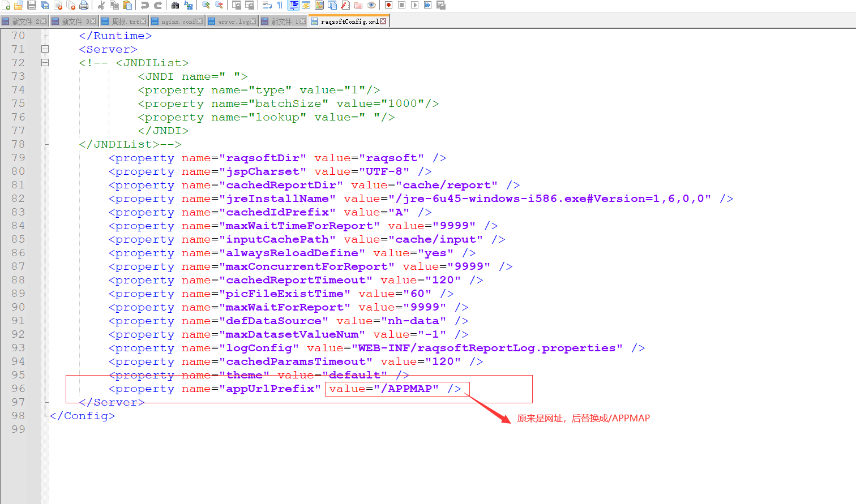Toggle file monitoring eye icon

click(371, 5)
